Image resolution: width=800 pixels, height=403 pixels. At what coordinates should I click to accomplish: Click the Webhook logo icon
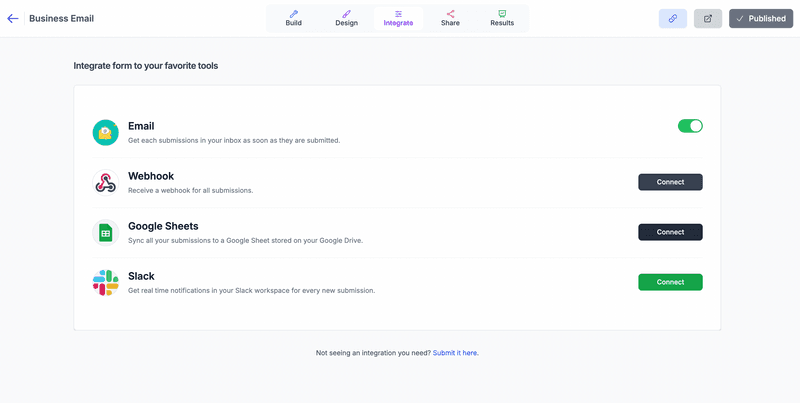pos(106,183)
